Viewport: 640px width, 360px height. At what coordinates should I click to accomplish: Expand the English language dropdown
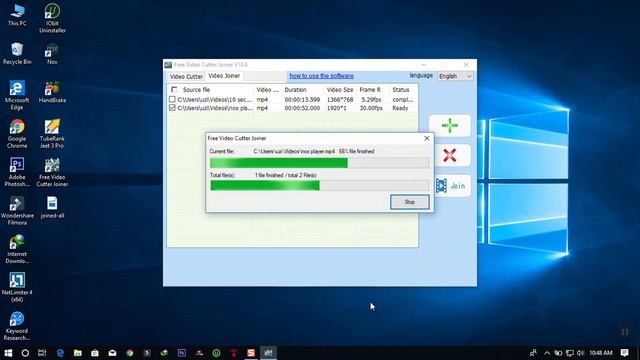455,76
